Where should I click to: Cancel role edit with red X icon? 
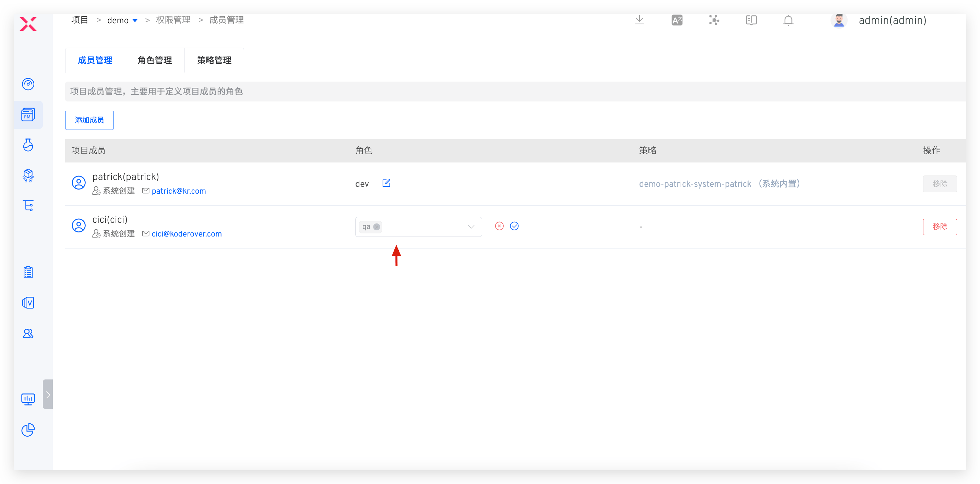point(499,226)
